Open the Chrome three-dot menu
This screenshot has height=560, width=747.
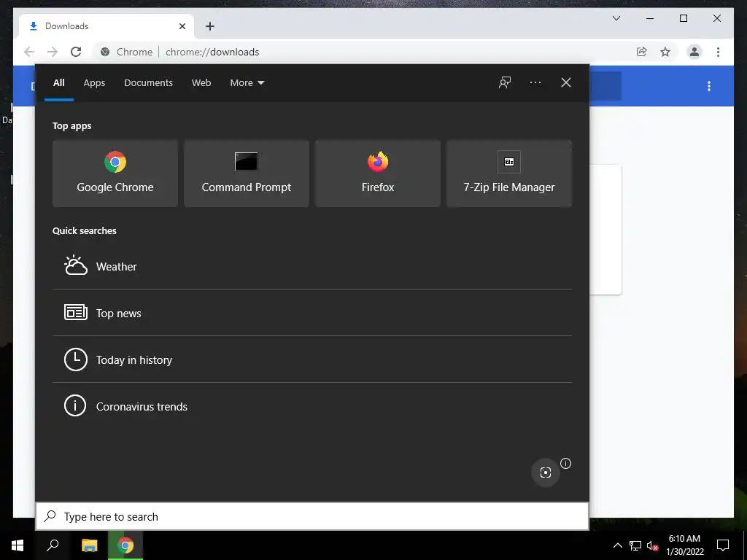(718, 52)
